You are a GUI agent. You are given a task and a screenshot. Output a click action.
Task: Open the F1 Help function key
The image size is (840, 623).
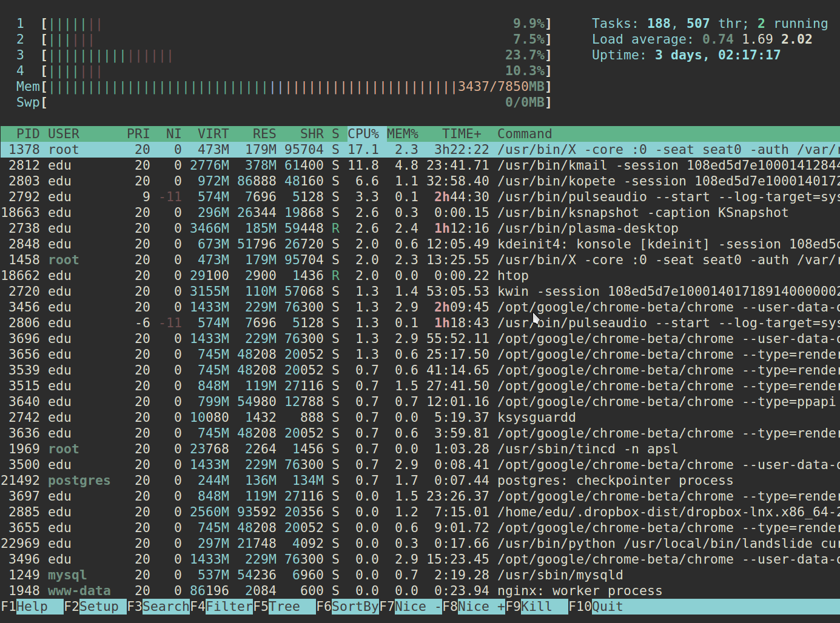click(32, 607)
